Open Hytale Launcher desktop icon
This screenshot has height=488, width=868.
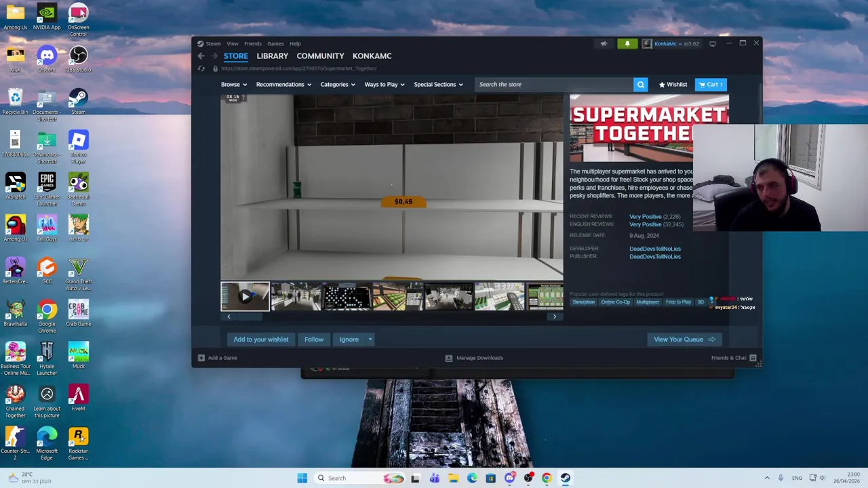point(47,359)
